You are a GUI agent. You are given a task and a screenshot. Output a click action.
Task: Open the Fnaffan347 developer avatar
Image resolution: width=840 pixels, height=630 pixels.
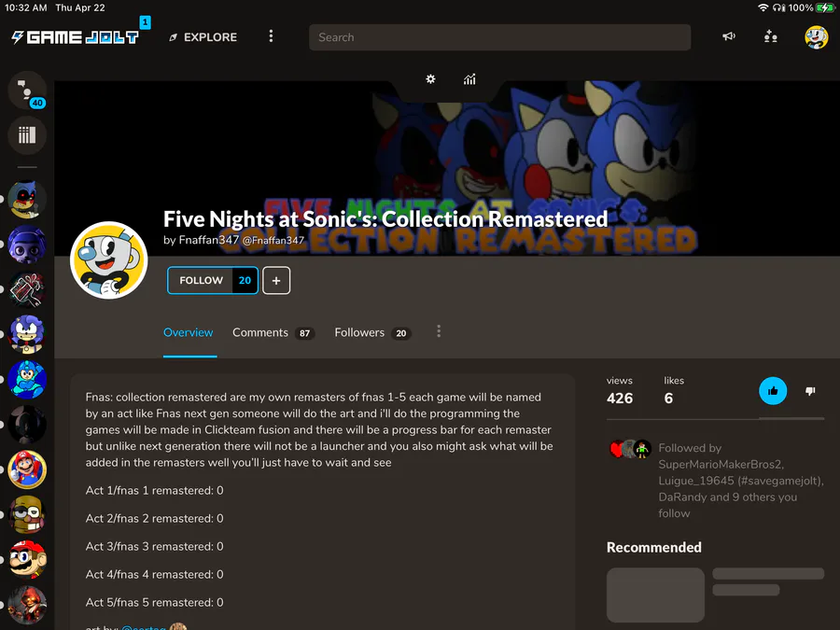(x=109, y=260)
